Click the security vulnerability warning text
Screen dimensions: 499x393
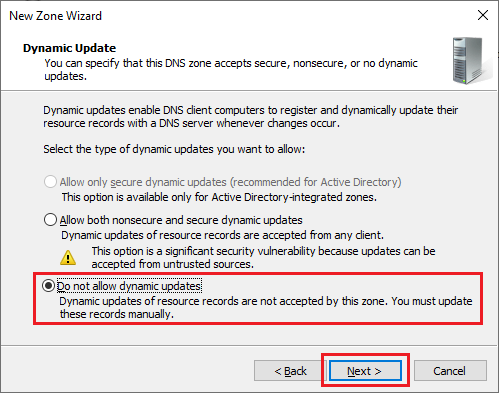[x=263, y=257]
